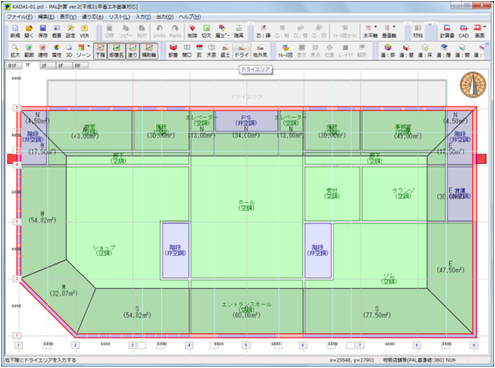
Task: Click the 芯:挿 axis insert icon
Action: click(263, 31)
